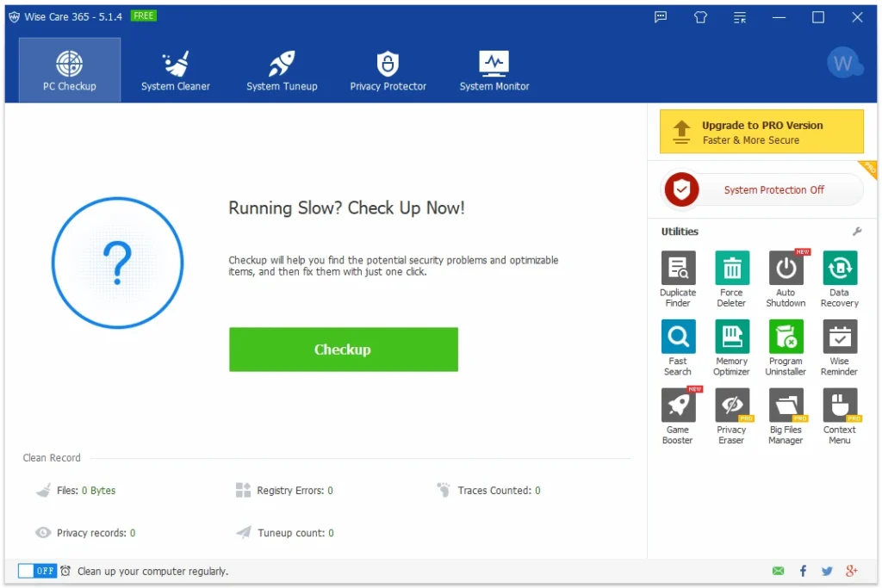The image size is (882, 588).
Task: Open the Fast Search tool
Action: tap(678, 337)
